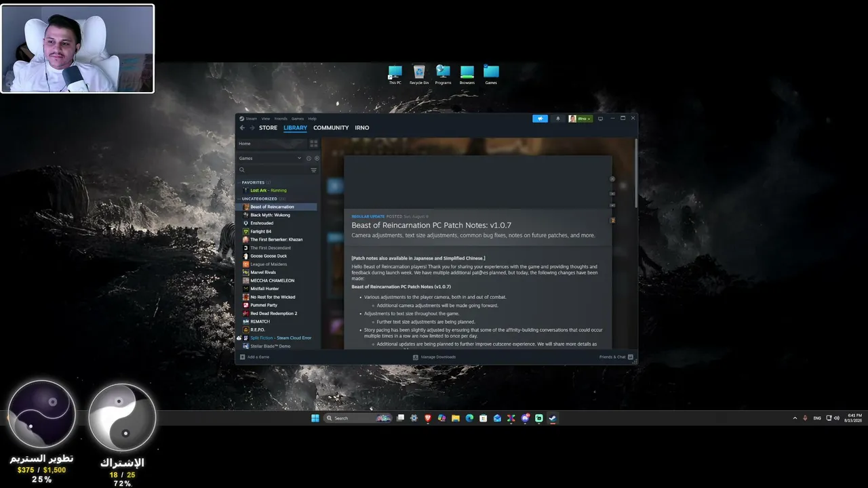868x488 pixels.
Task: Open the Friends & Chat icon
Action: (631, 357)
